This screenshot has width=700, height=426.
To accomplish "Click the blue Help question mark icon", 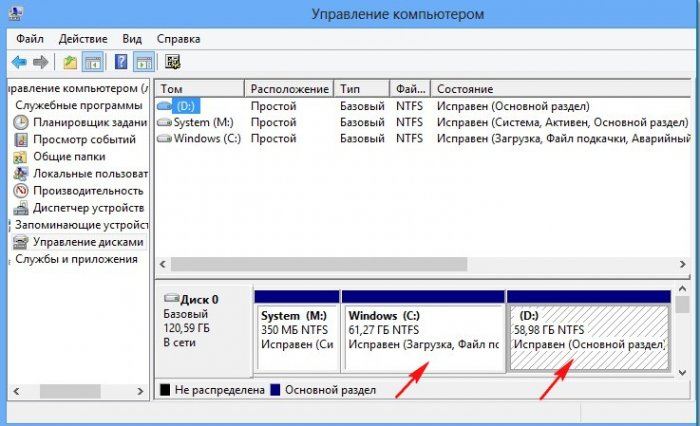I will point(121,62).
